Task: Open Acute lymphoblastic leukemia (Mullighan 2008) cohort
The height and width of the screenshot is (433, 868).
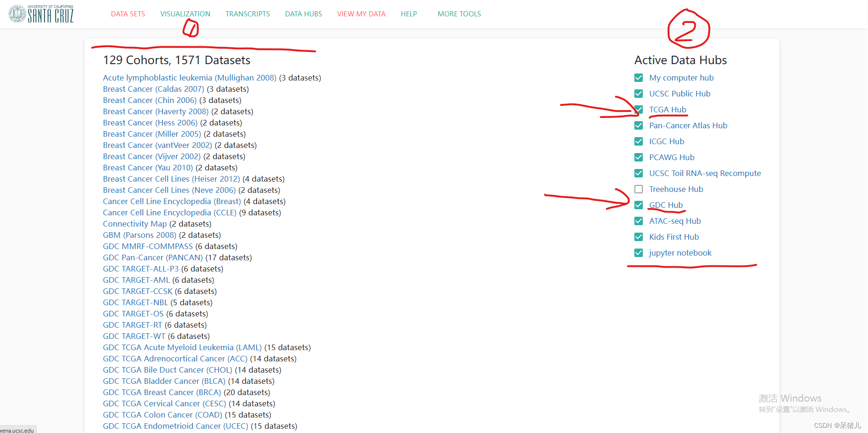Action: click(190, 78)
